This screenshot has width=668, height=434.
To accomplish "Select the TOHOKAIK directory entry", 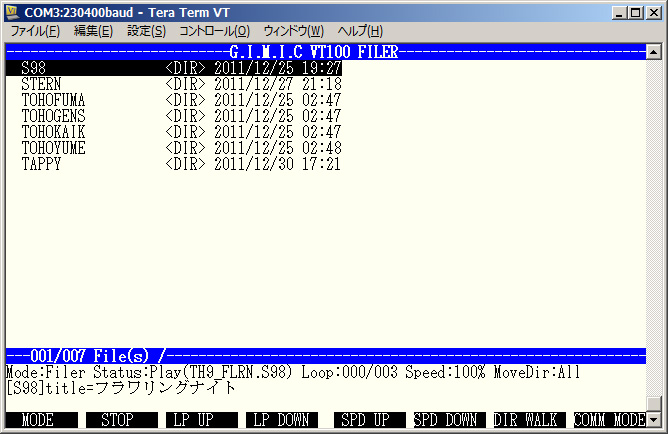I will point(53,132).
